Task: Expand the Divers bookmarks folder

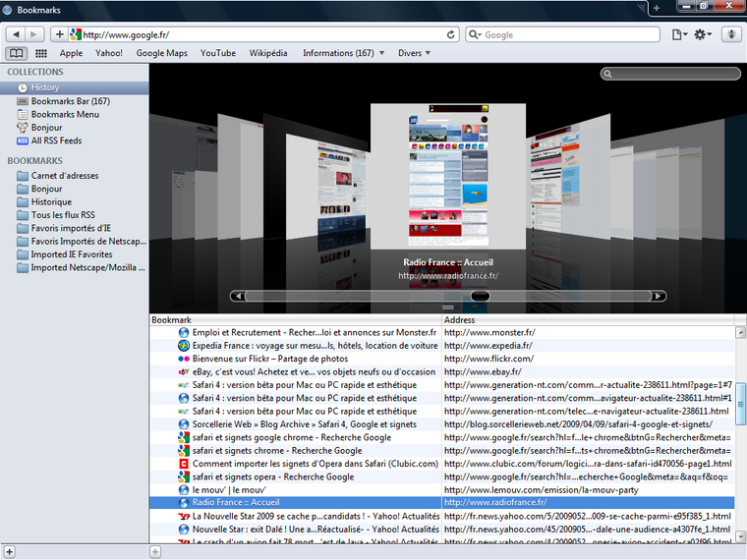Action: 414,53
